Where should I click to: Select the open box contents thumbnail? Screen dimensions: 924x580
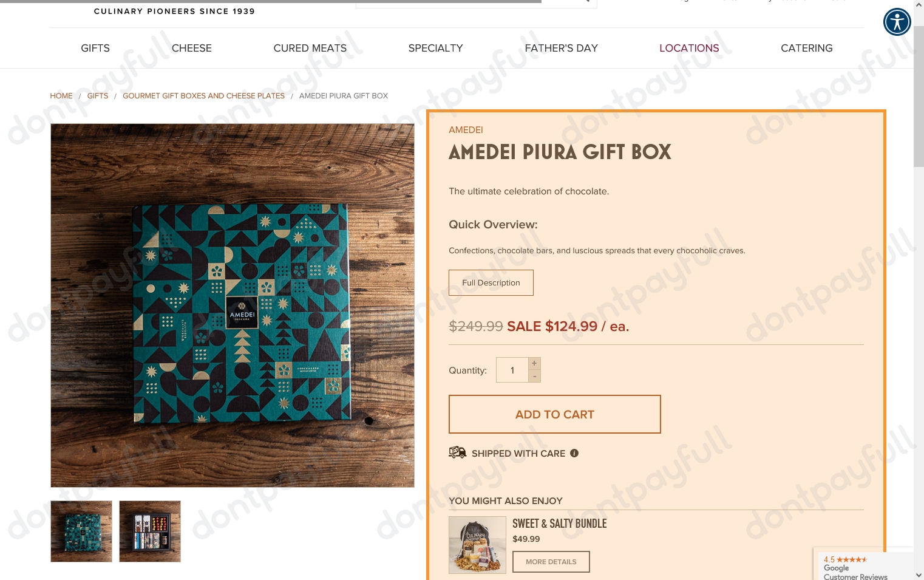pyautogui.click(x=150, y=531)
